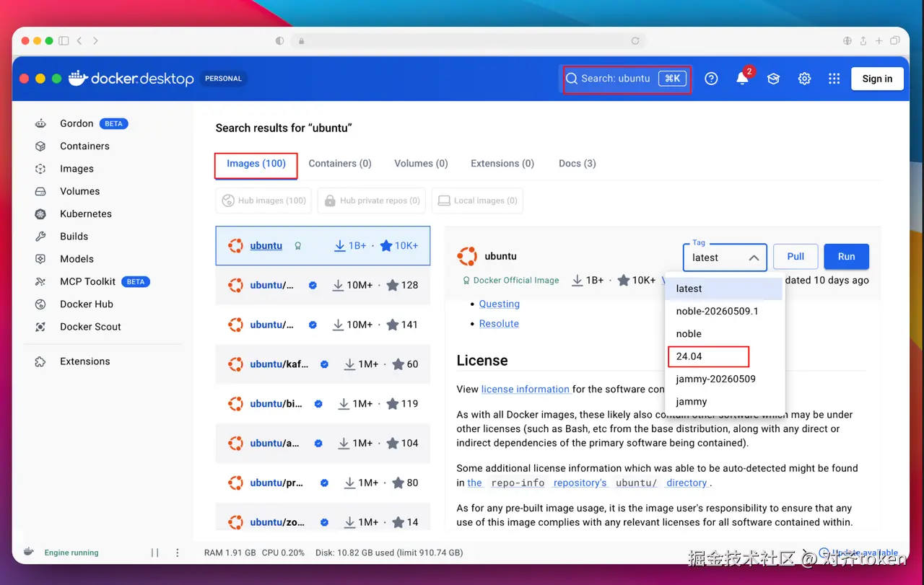The image size is (924, 585).
Task: Go to Images in the left sidebar
Action: 77,169
